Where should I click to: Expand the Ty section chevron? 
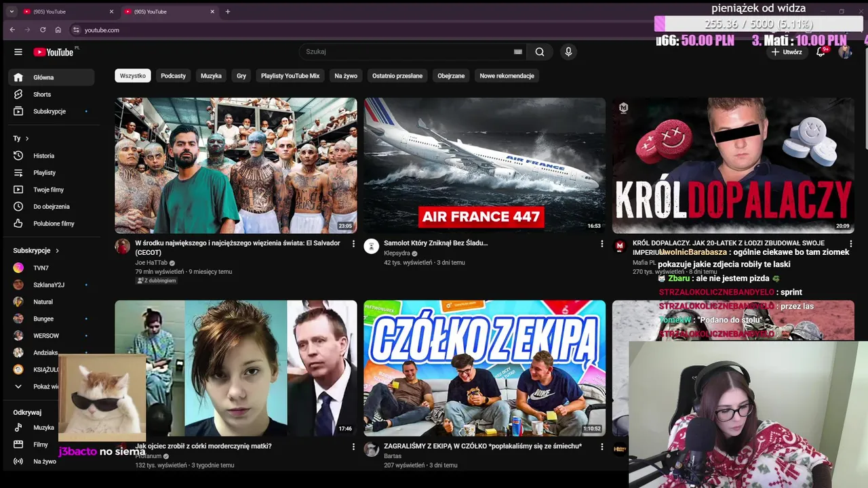[x=27, y=138]
